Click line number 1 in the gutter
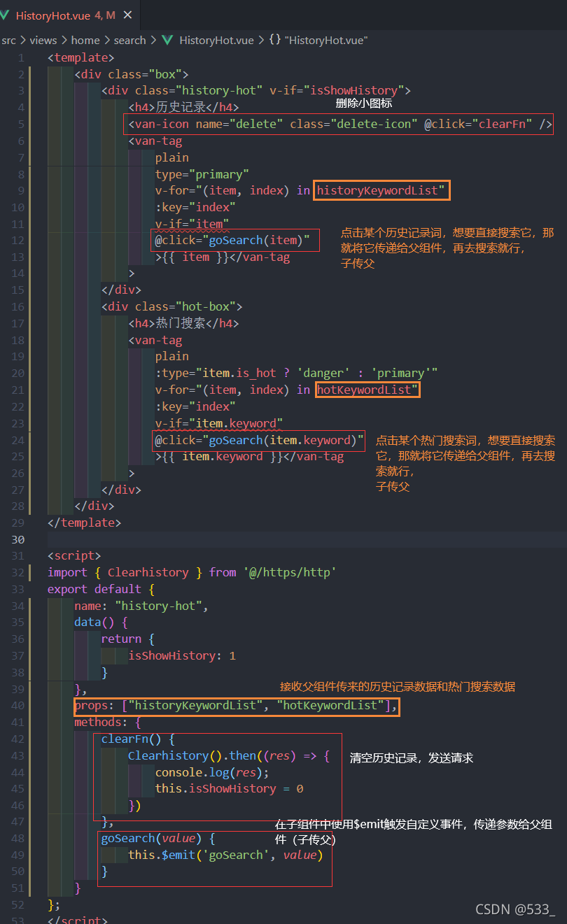 point(21,58)
